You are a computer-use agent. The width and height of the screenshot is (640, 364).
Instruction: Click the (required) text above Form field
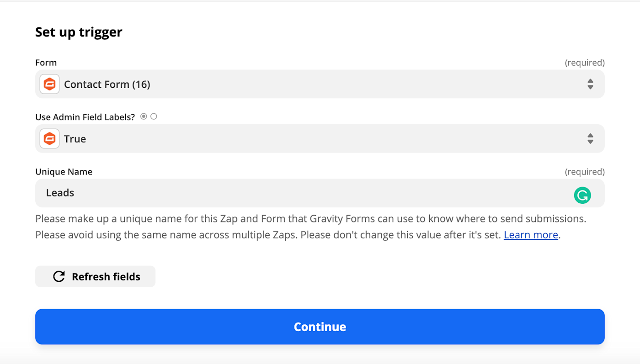tap(584, 63)
